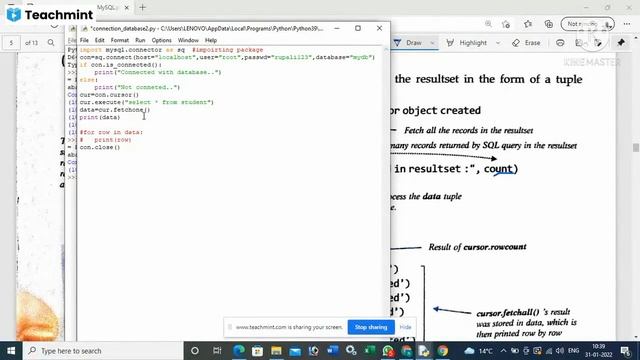Show hidden system tray icons

point(503,351)
